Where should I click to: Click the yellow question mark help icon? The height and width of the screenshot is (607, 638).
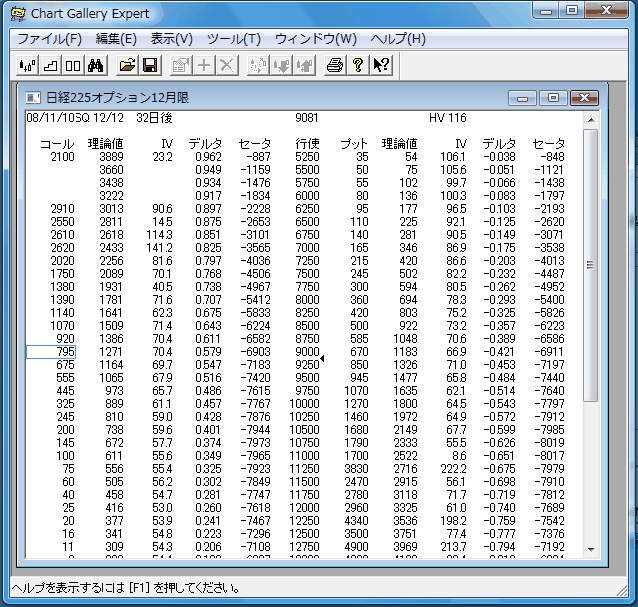(x=357, y=65)
